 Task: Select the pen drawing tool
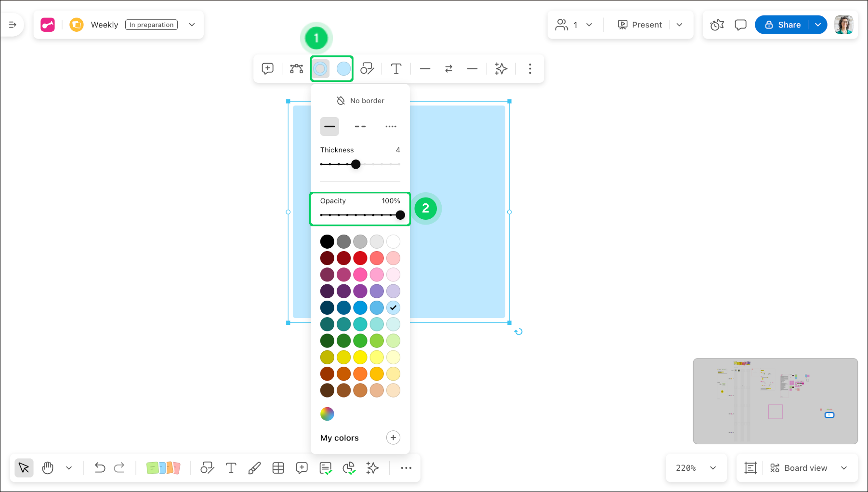(x=254, y=468)
